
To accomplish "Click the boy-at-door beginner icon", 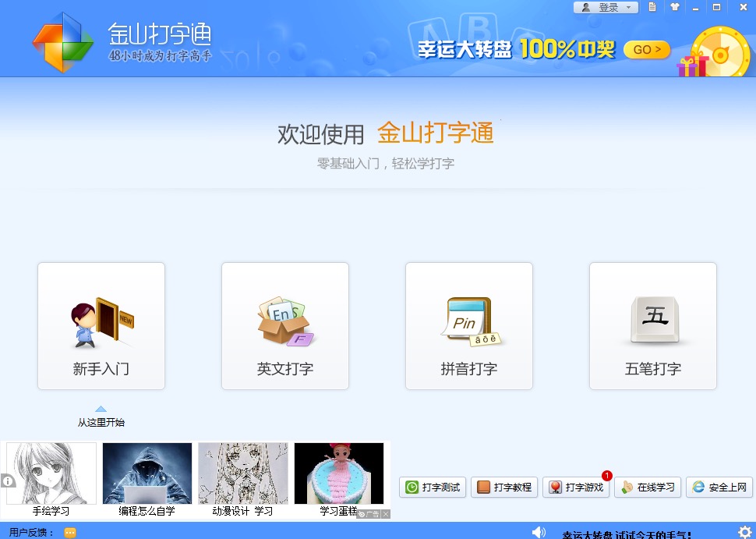I will (x=102, y=322).
